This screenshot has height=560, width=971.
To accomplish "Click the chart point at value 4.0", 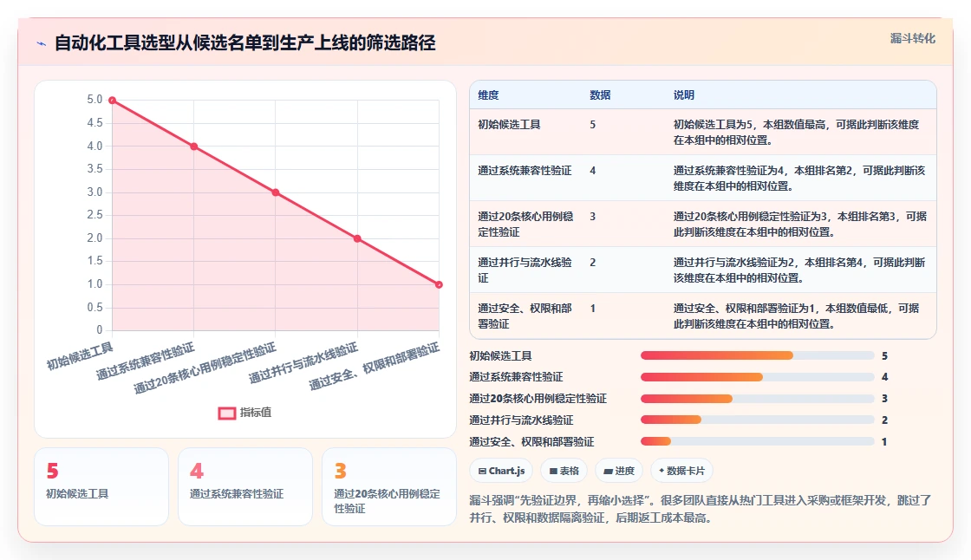I will click(x=194, y=147).
